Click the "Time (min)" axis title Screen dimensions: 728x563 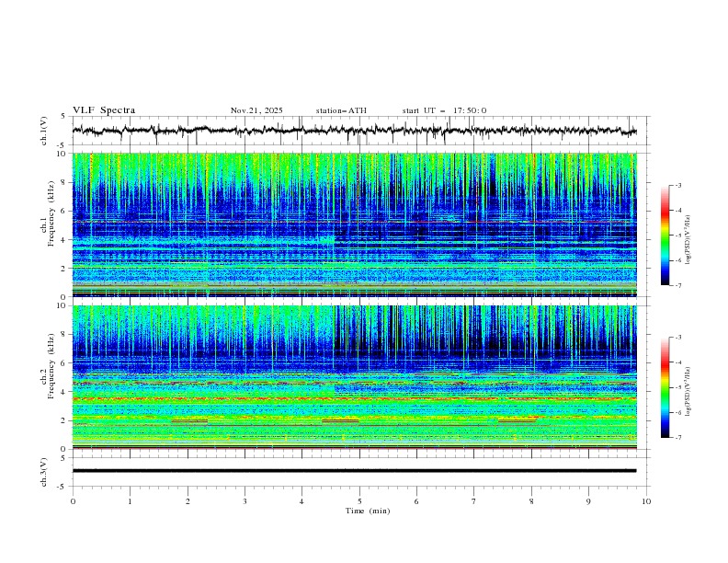tap(368, 511)
